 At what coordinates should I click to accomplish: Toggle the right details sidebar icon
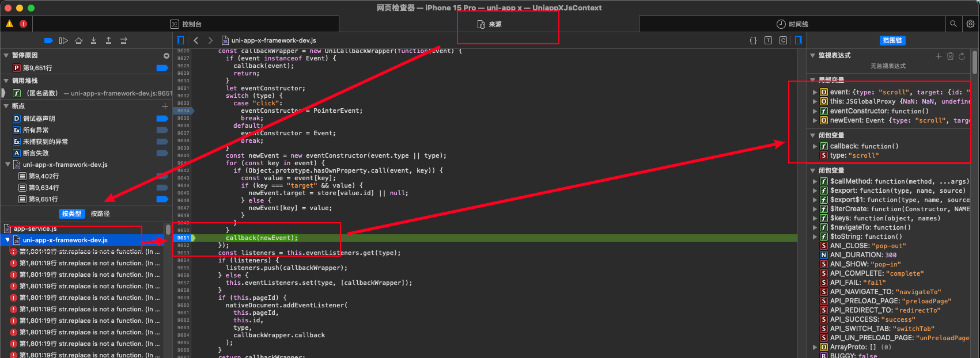[798, 40]
